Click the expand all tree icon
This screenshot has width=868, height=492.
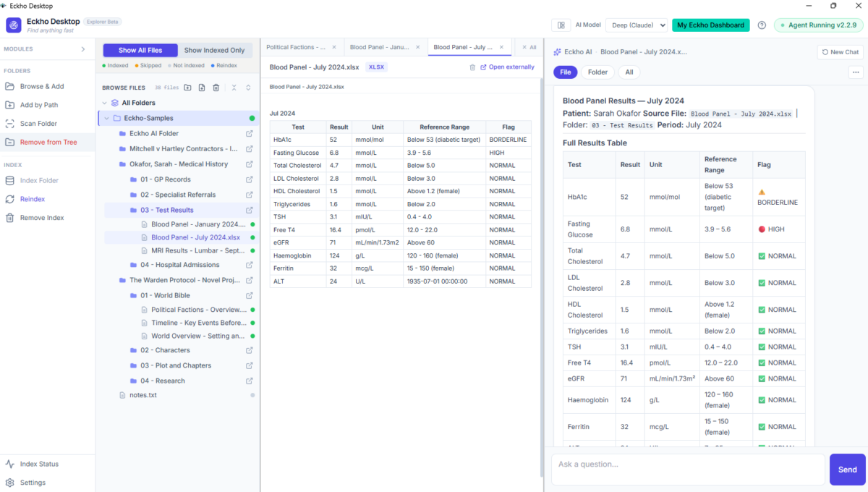point(248,88)
